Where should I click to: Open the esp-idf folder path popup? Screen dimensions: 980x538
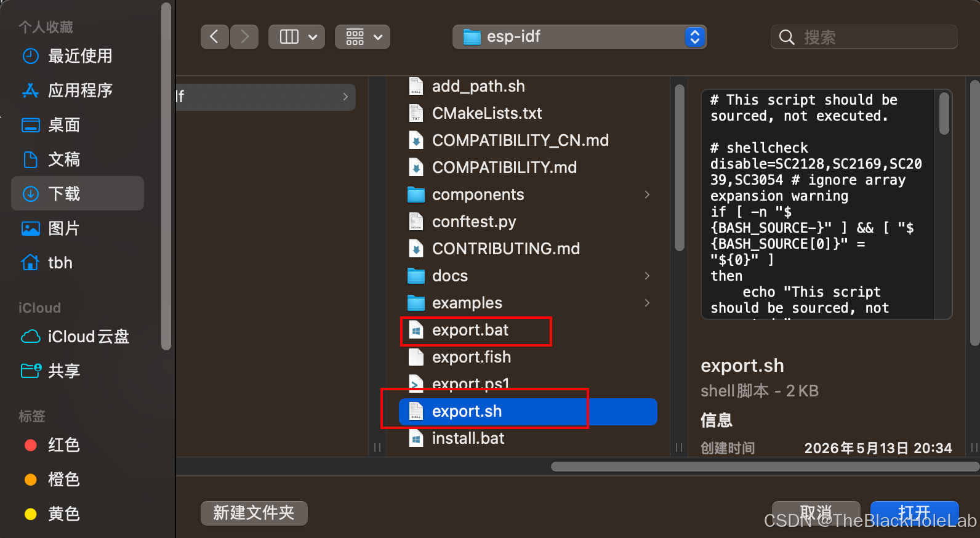coord(579,37)
